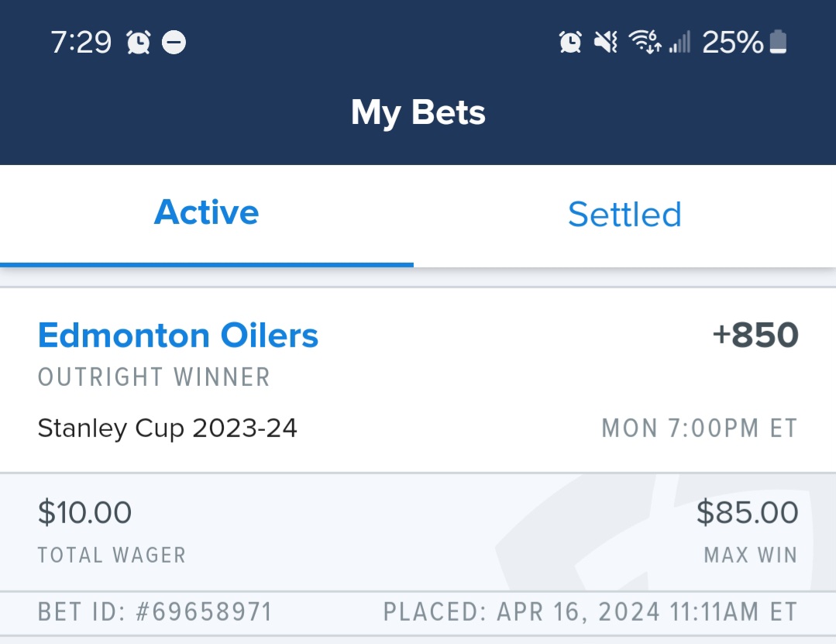
Task: Switch to the Settled tab
Action: 624,215
